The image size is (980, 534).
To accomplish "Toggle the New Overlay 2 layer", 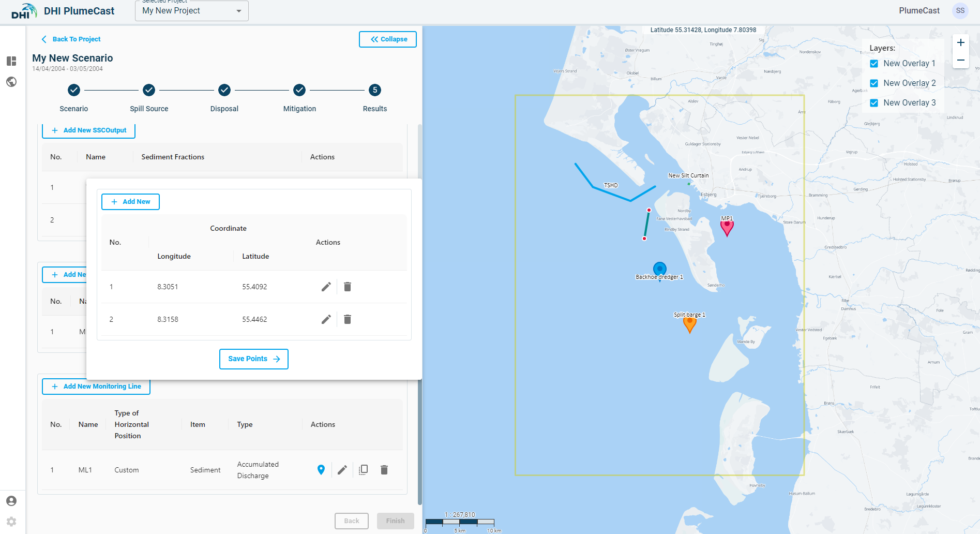I will pyautogui.click(x=874, y=83).
